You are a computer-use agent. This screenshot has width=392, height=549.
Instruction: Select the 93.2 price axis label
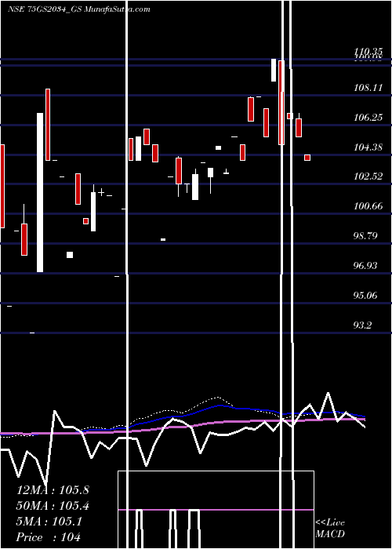(362, 325)
